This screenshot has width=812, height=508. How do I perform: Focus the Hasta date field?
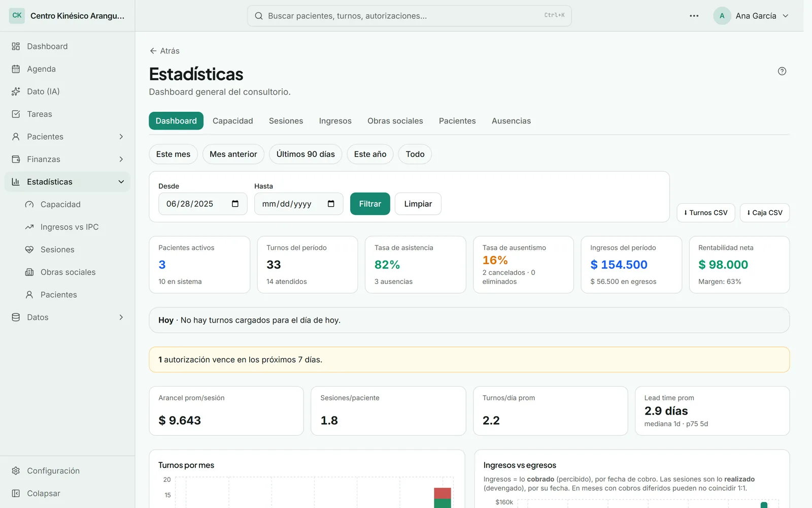[x=298, y=204]
